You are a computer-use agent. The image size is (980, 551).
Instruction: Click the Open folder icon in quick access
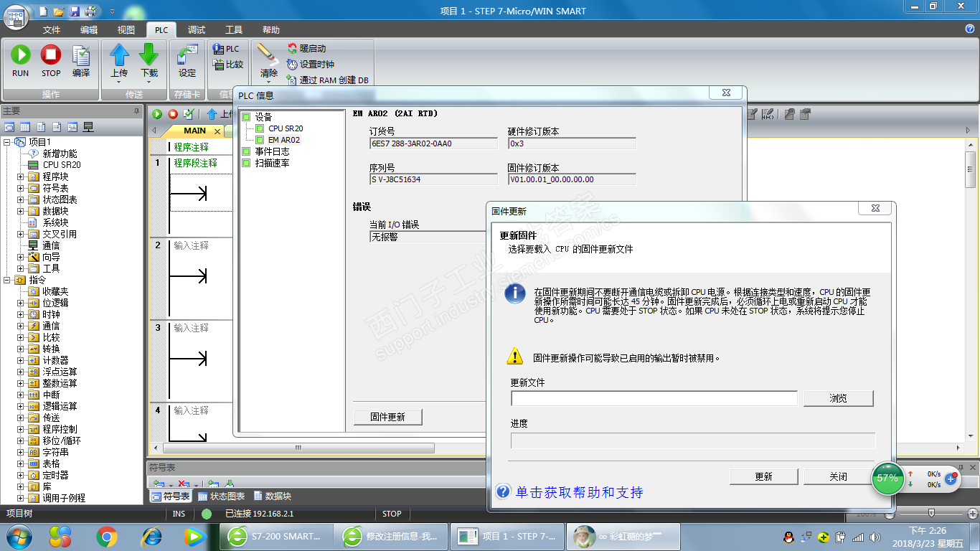coord(60,11)
